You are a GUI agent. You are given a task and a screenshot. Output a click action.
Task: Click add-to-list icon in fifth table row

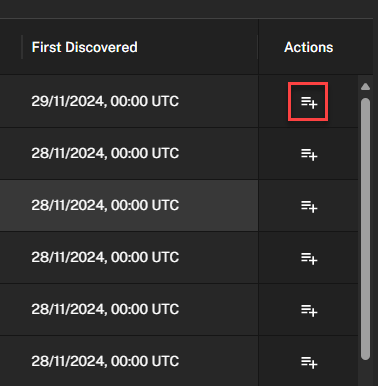309,310
